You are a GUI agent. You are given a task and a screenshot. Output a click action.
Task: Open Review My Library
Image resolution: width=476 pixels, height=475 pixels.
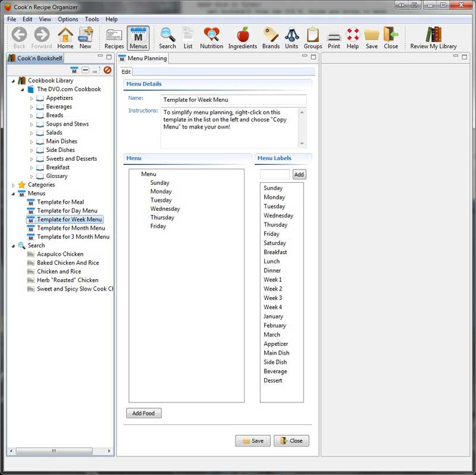(433, 38)
